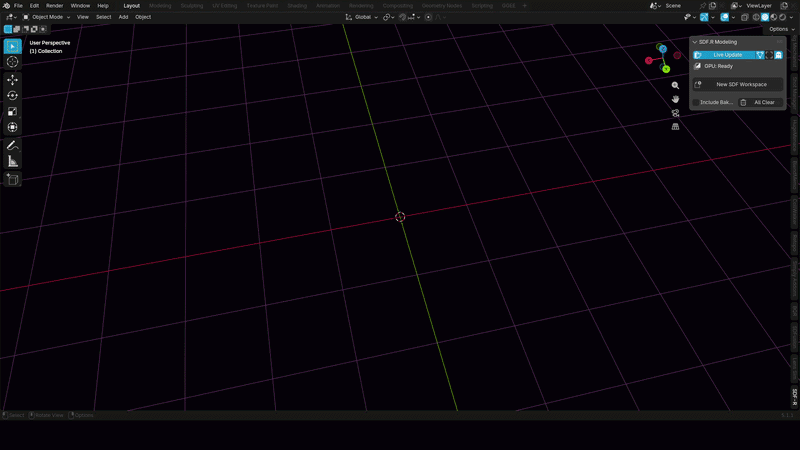Select the Rotate tool
Viewport: 800px width, 450px height.
click(x=13, y=96)
